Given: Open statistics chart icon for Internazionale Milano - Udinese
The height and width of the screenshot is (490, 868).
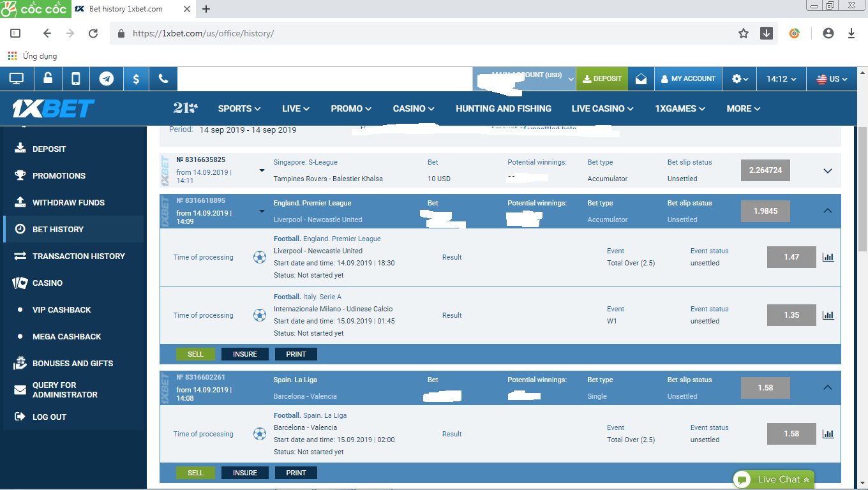Looking at the screenshot, I should click(x=828, y=315).
